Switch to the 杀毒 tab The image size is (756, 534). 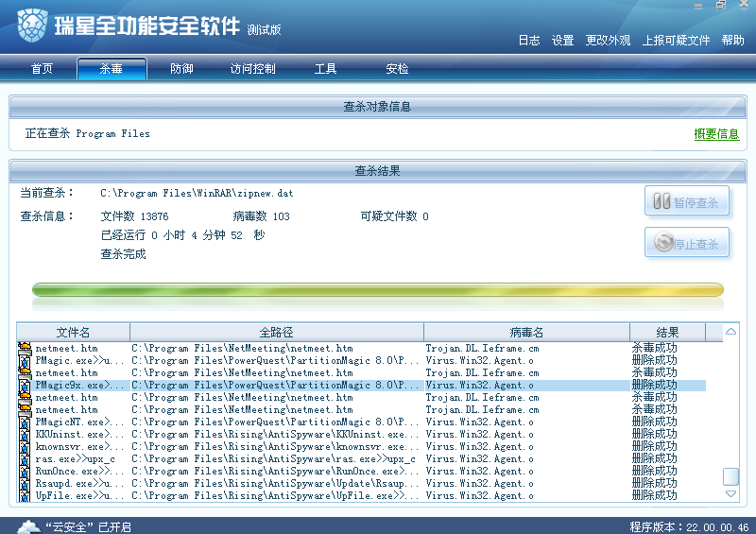[x=112, y=69]
